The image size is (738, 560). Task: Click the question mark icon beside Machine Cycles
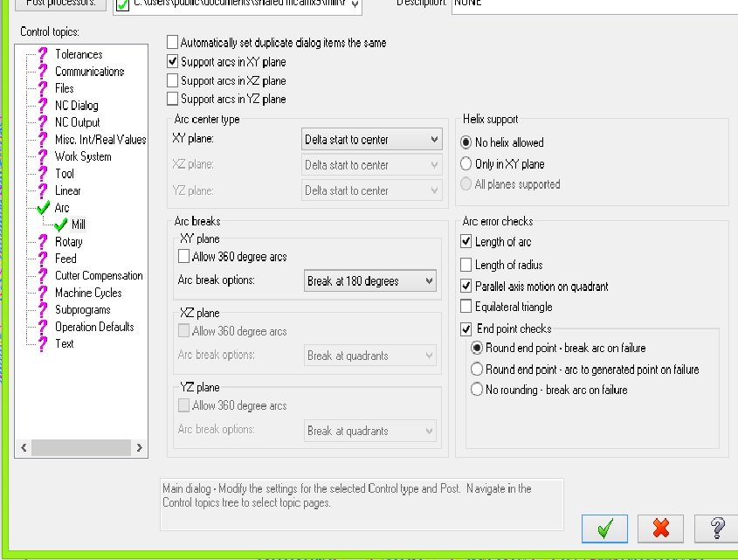point(43,293)
